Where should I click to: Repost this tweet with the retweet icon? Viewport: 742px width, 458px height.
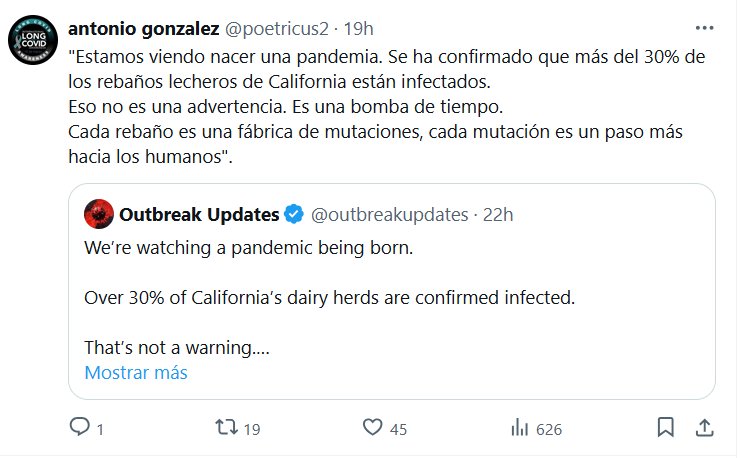coord(226,427)
